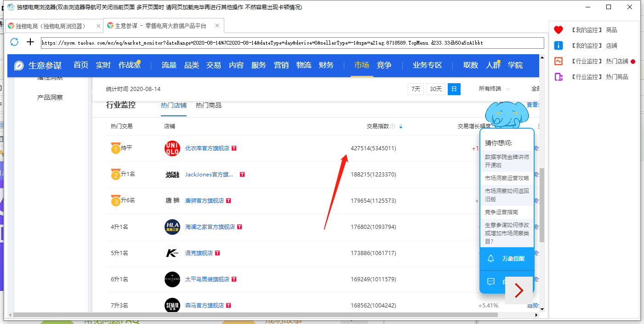
Task: Open the 竞争 menu in navigation bar
Action: [x=384, y=65]
